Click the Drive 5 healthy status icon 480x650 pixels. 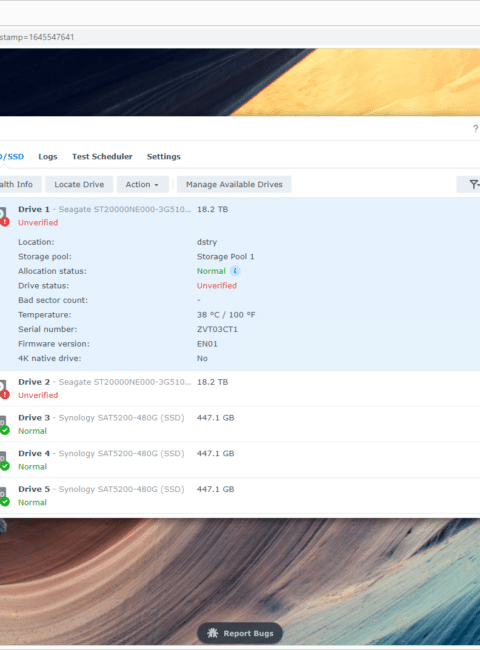pos(5,502)
